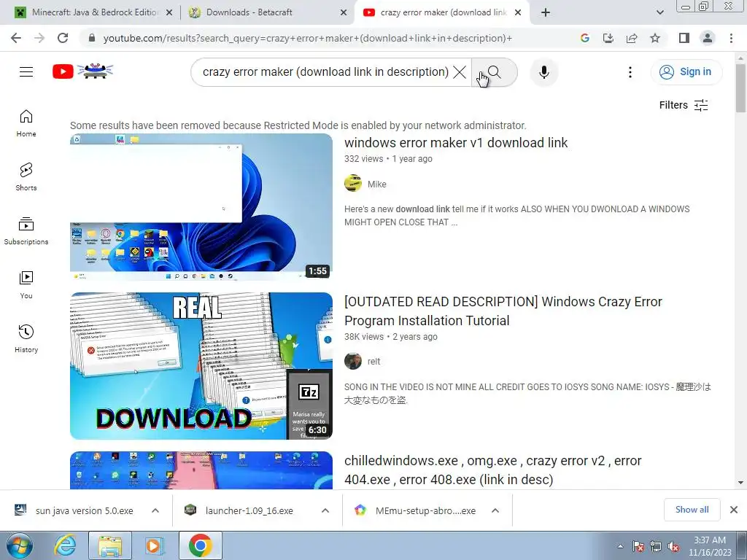The width and height of the screenshot is (747, 560).
Task: Play the REAL DOWNLOAD thumbnail video
Action: 201,366
